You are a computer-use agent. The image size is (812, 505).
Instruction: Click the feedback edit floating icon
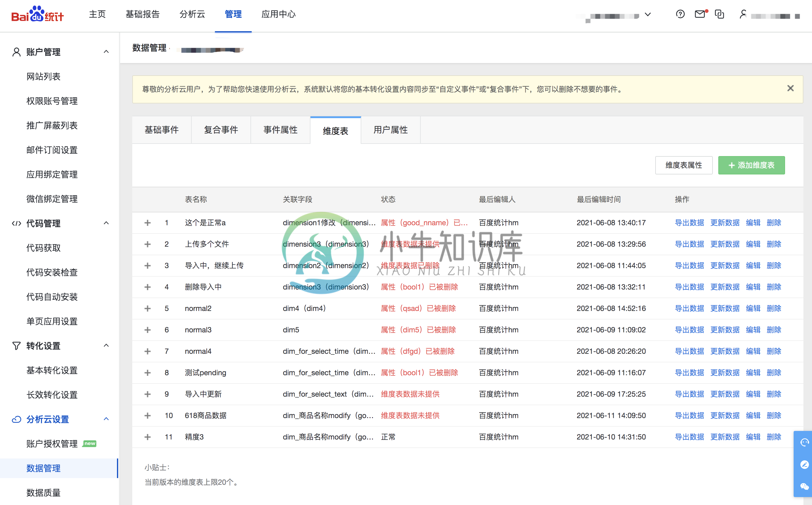[x=804, y=465]
